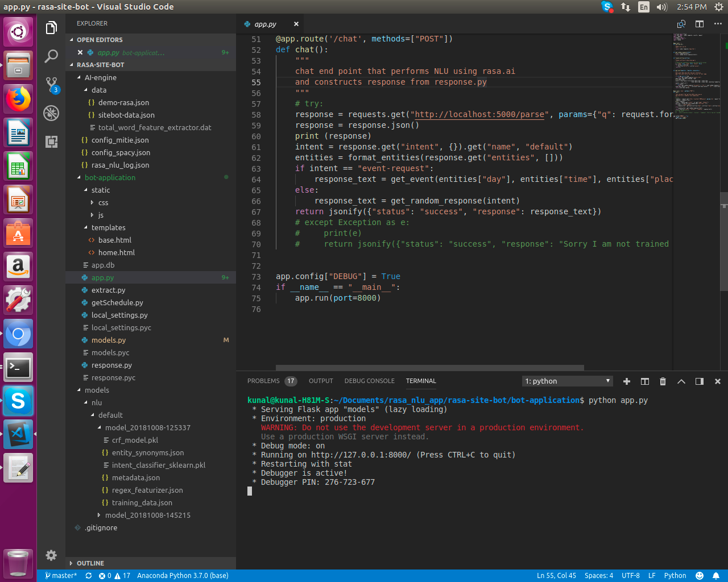Open the Search view in activity bar
The height and width of the screenshot is (582, 728).
coord(51,56)
